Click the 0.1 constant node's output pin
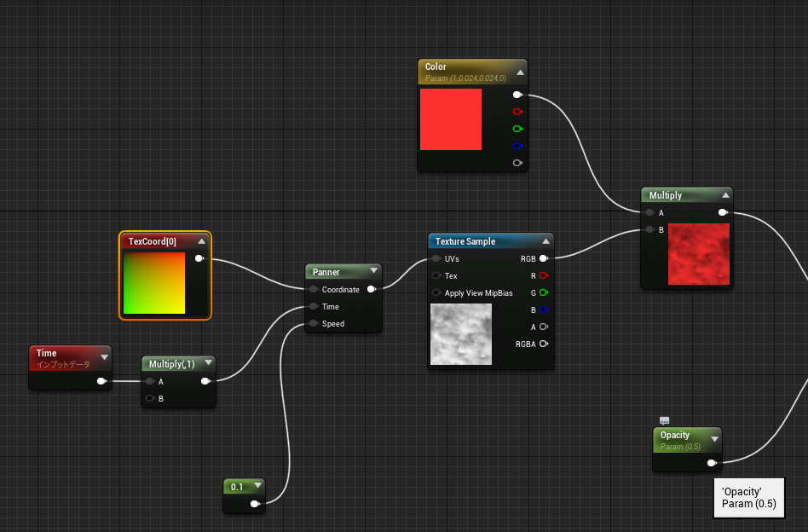808x532 pixels. coord(255,504)
